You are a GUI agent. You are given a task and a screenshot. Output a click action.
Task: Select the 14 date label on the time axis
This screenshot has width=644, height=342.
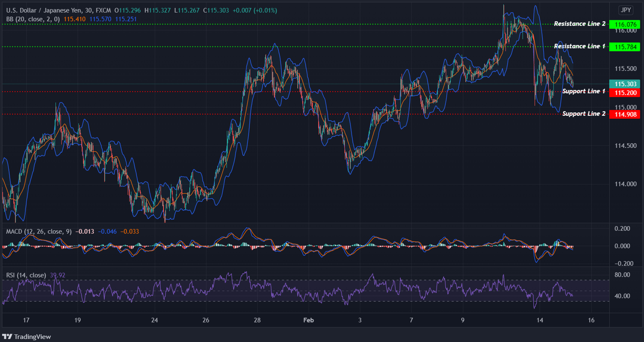point(539,320)
